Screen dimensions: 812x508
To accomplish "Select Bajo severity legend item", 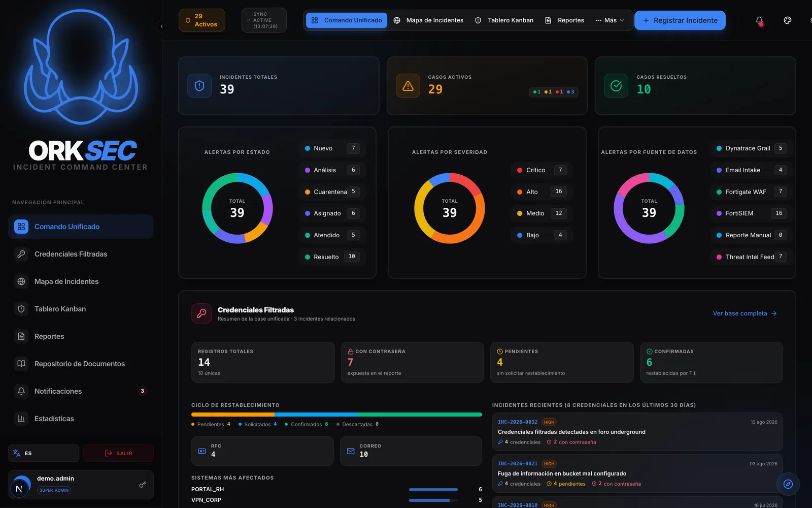I will click(542, 235).
